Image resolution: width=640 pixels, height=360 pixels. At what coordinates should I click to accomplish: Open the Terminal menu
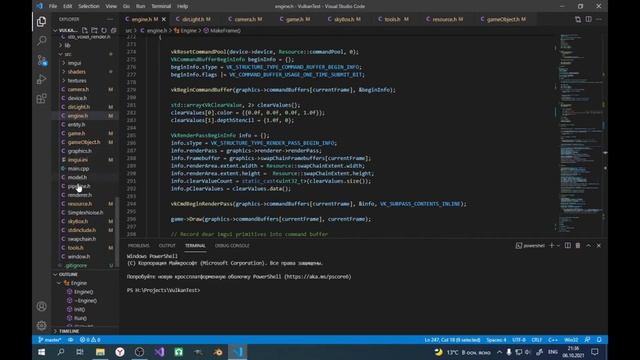(x=161, y=6)
